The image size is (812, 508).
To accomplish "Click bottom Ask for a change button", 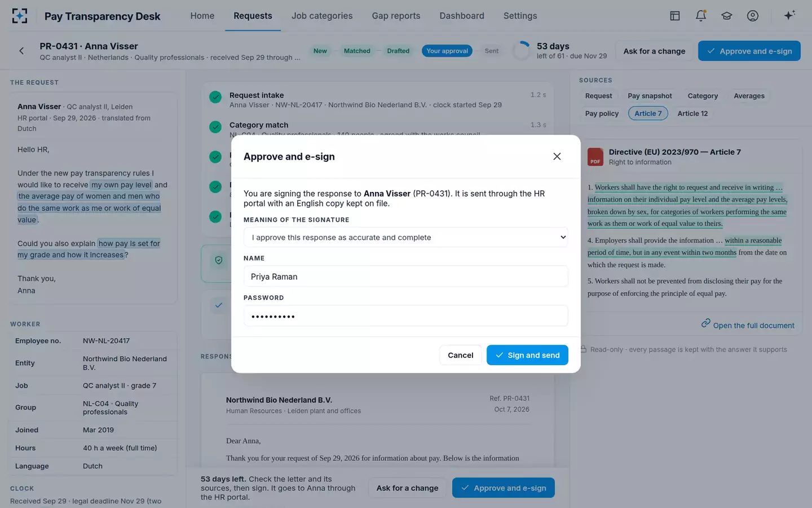I will pos(407,488).
